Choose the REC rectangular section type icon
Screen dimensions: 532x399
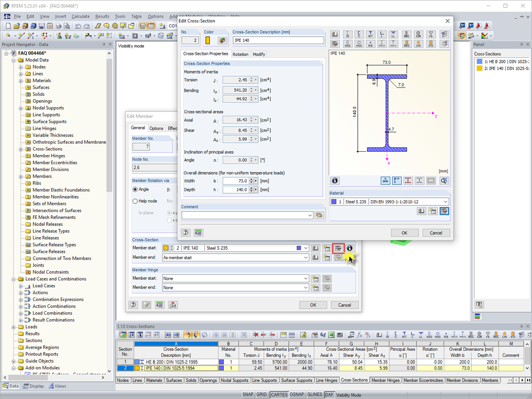[x=407, y=34]
